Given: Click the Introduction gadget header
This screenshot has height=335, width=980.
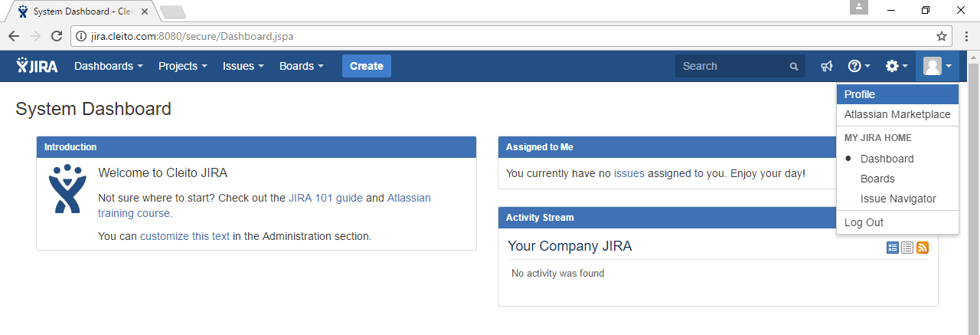Looking at the screenshot, I should (x=256, y=146).
